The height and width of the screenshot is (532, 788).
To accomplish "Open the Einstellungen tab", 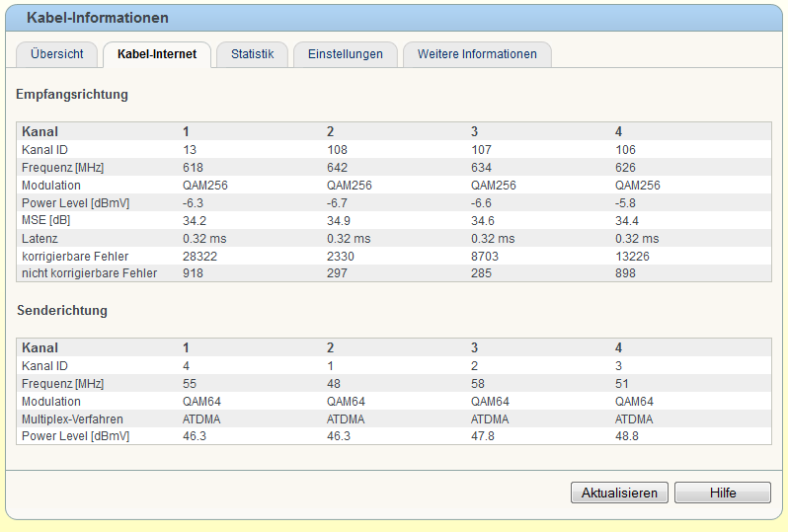I will 345,54.
